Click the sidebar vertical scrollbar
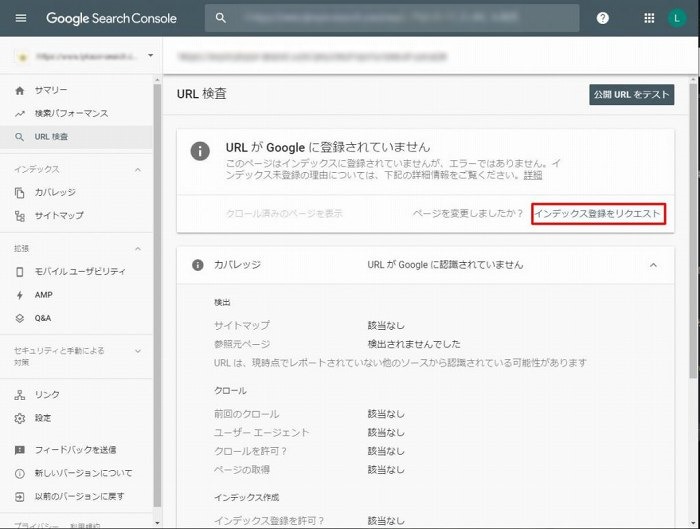 click(x=157, y=295)
